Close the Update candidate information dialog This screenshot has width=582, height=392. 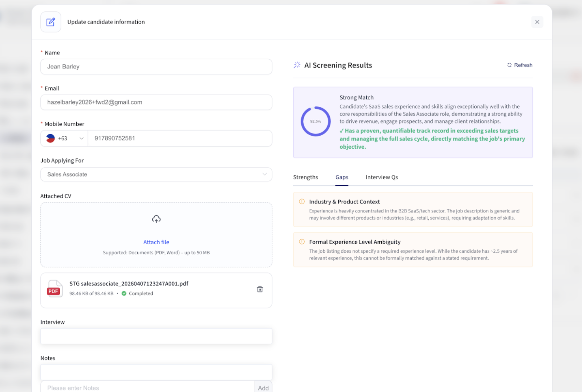pos(537,22)
